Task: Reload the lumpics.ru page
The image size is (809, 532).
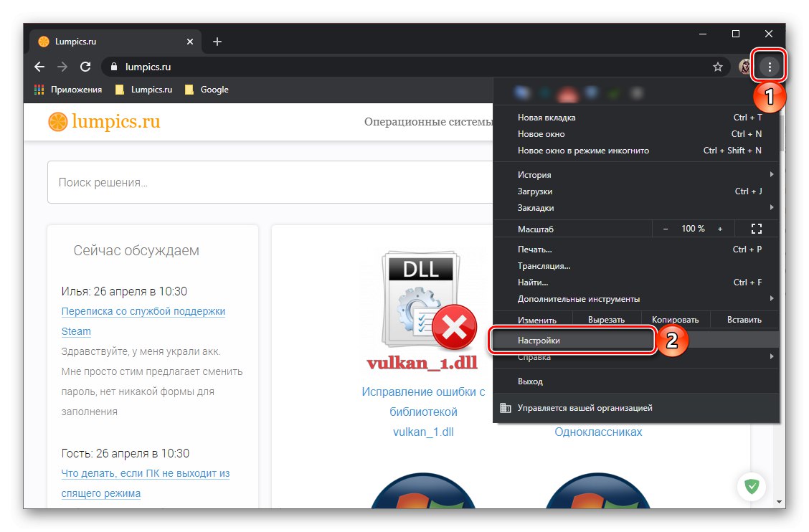Action: click(85, 67)
